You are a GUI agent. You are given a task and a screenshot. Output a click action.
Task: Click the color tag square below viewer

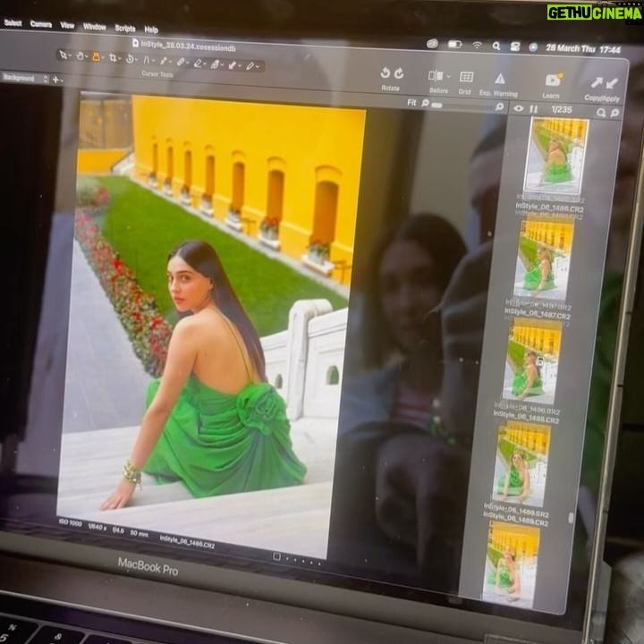pos(276,556)
